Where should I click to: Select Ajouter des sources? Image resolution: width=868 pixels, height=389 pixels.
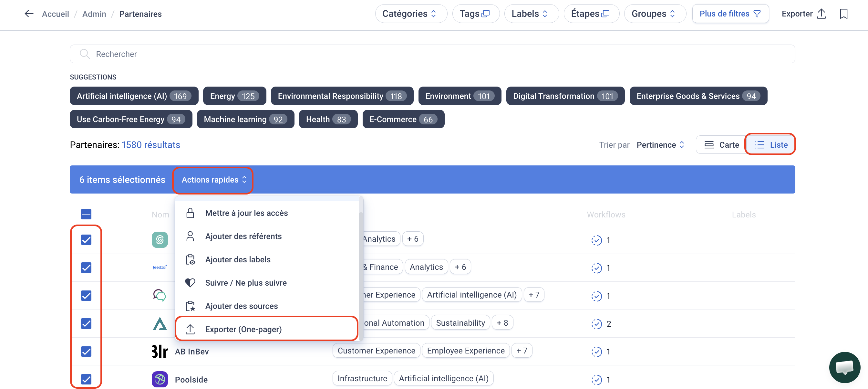coord(267,306)
